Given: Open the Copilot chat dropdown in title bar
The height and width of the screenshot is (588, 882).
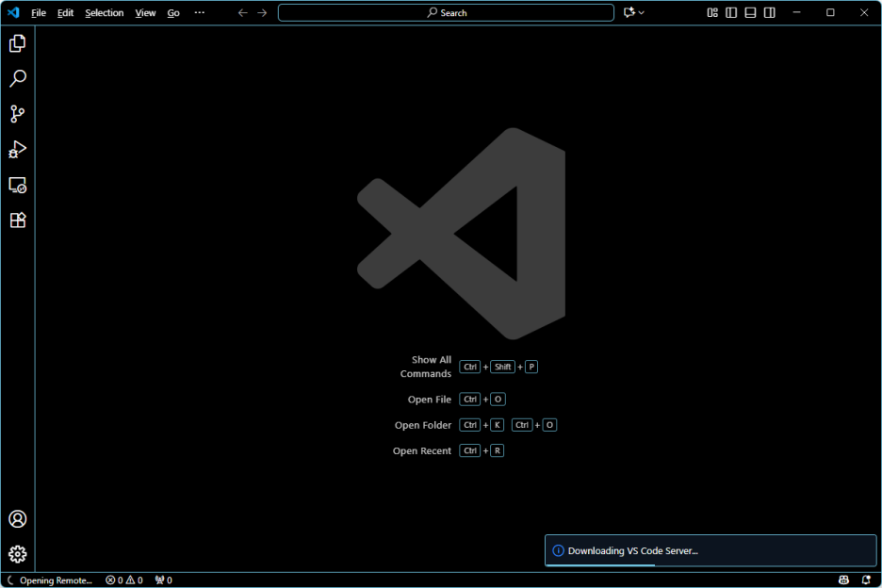Looking at the screenshot, I should coord(634,12).
